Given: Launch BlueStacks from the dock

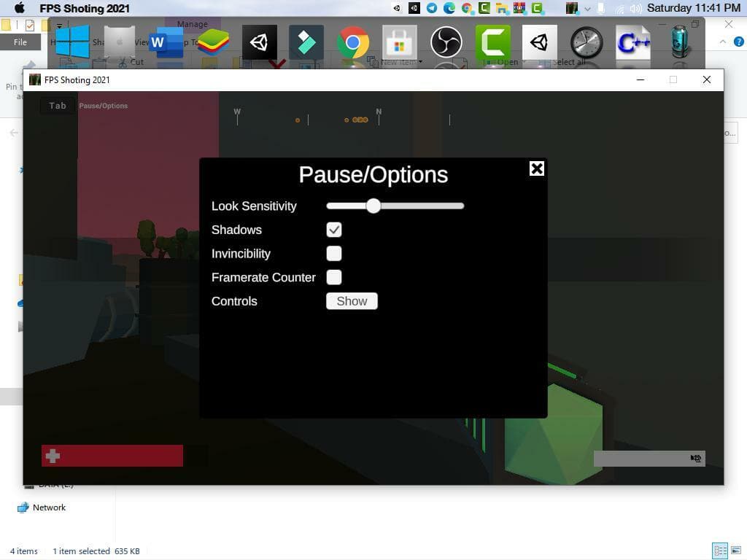Looking at the screenshot, I should 213,42.
